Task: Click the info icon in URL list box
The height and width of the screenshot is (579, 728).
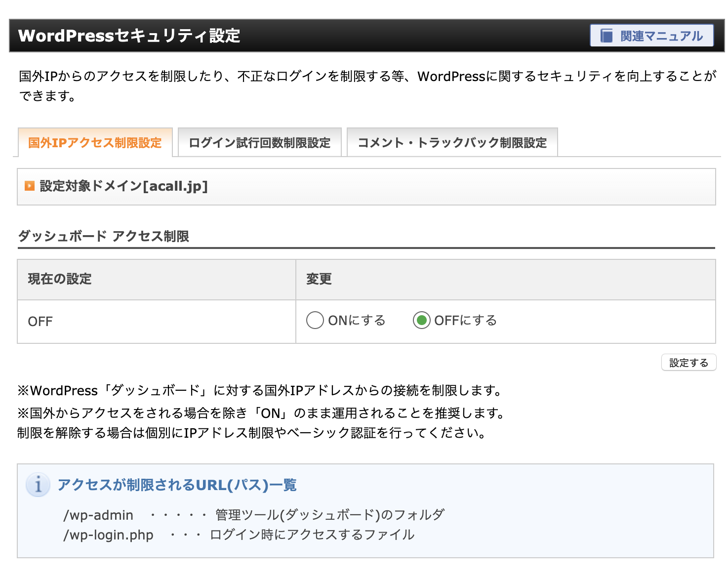Action: [x=38, y=485]
